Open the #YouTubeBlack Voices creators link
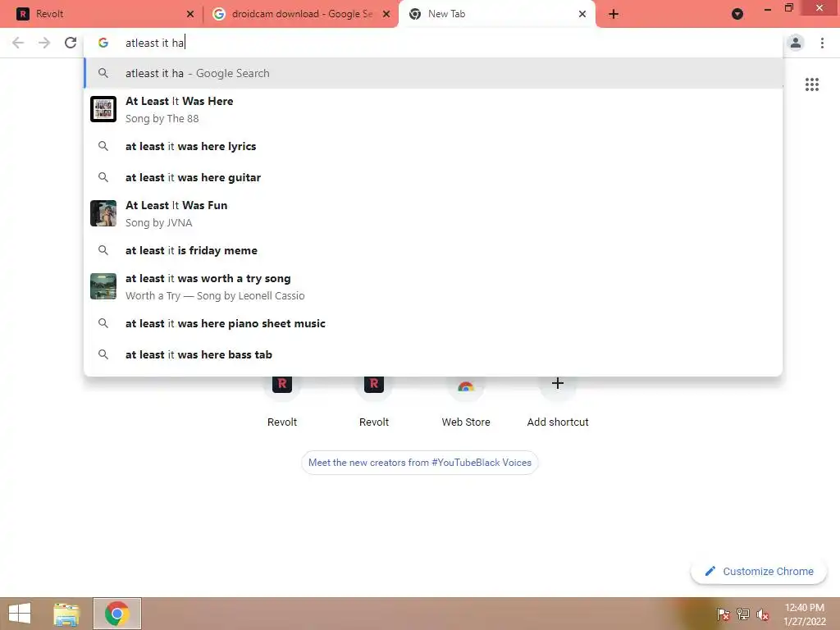 coord(420,463)
